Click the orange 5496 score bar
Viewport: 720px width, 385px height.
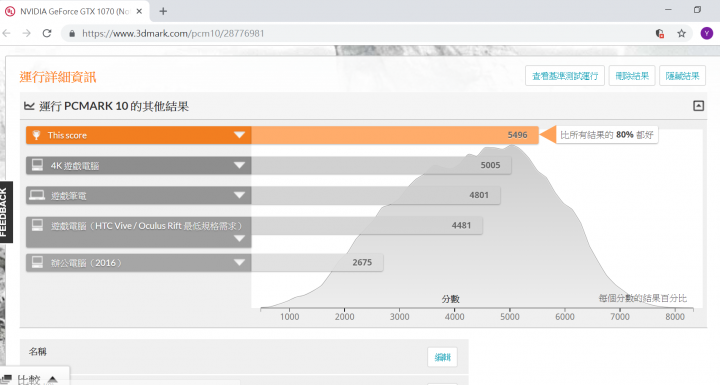click(x=394, y=135)
